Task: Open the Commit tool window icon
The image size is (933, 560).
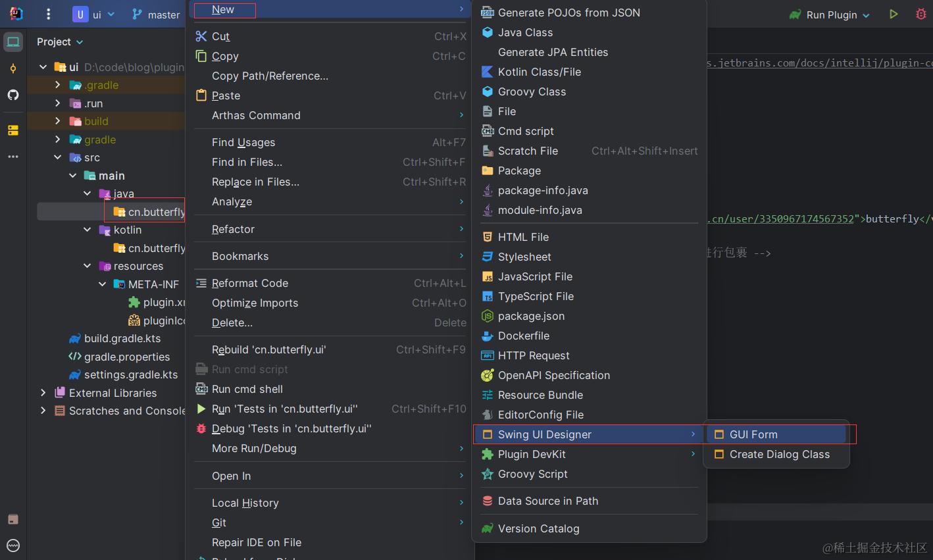Action: click(x=13, y=68)
